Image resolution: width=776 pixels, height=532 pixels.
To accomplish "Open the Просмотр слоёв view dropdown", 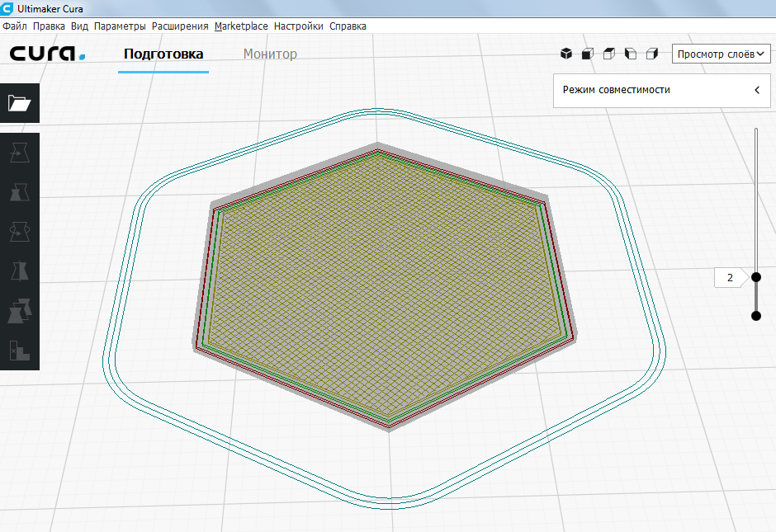I will (x=722, y=54).
